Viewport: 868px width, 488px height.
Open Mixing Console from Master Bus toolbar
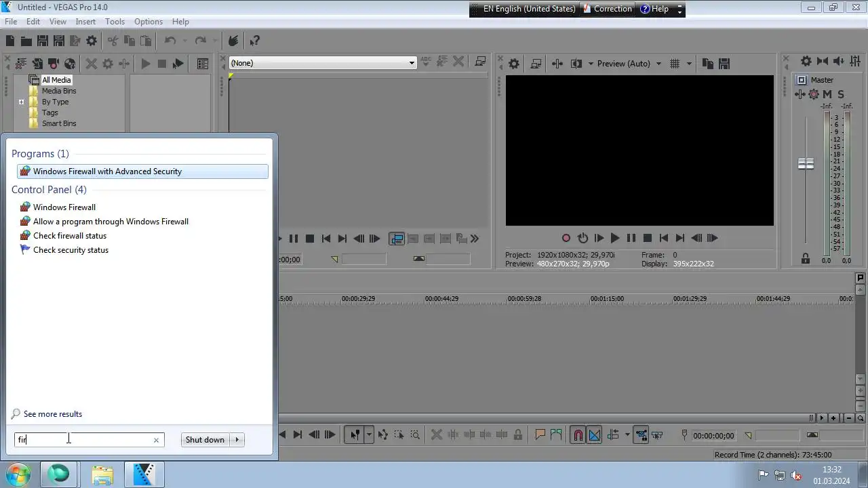pyautogui.click(x=855, y=61)
